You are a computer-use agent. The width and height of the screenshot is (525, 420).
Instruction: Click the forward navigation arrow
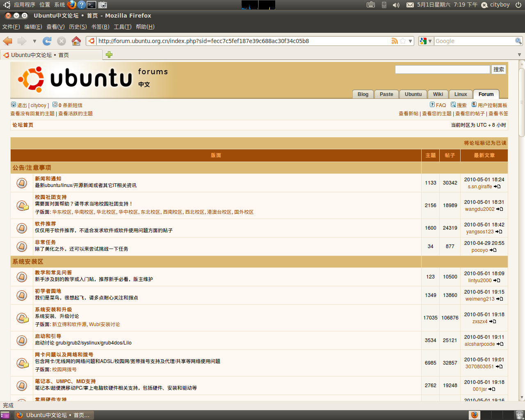[x=22, y=41]
